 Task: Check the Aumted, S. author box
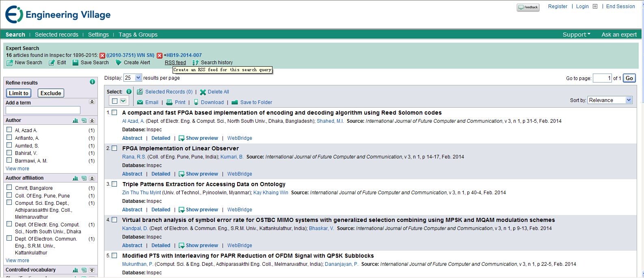(x=9, y=145)
